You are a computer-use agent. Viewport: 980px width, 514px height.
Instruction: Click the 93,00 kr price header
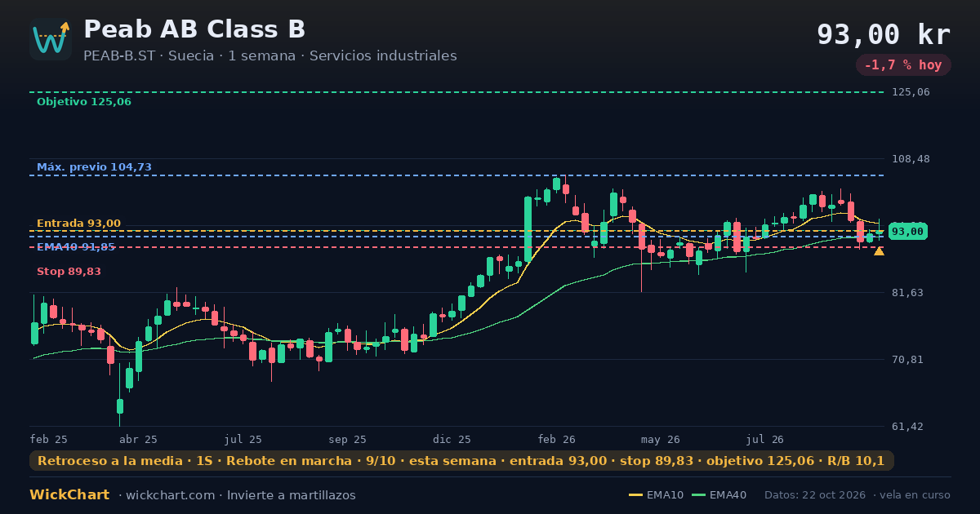(884, 35)
